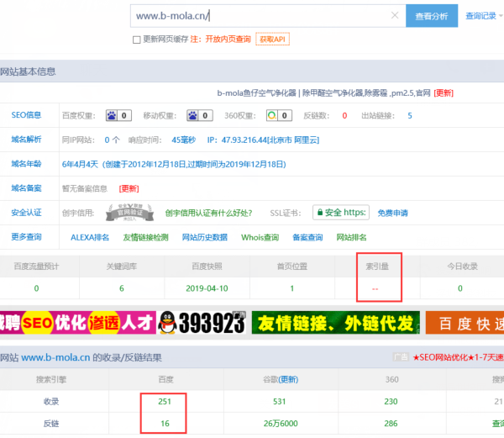Click the 索引量 value --
Screen dimensions: 504x438
375,289
